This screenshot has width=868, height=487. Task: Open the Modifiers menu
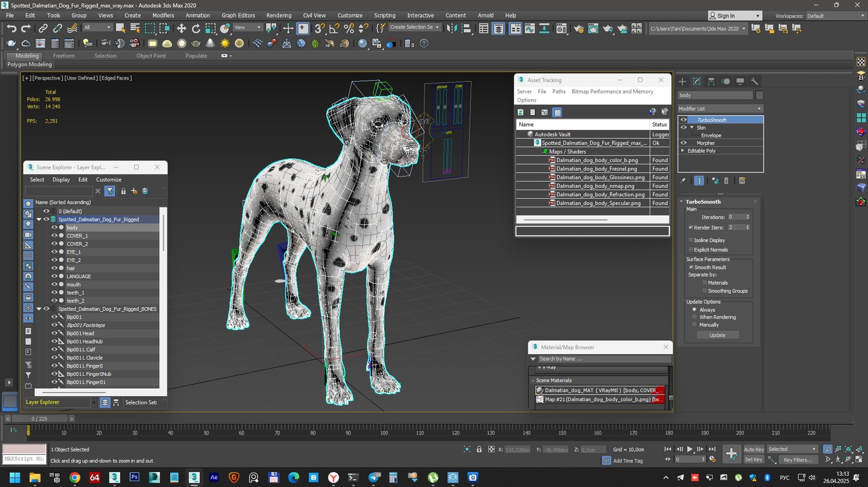163,15
